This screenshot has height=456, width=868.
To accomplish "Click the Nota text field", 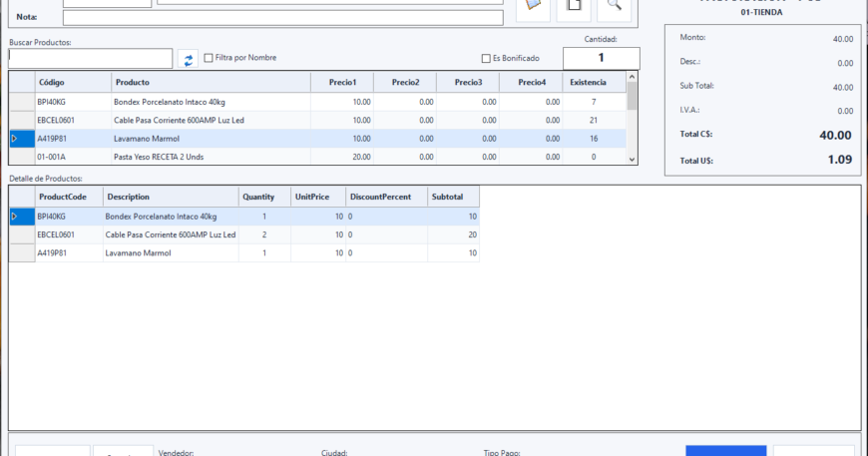I will (x=283, y=18).
